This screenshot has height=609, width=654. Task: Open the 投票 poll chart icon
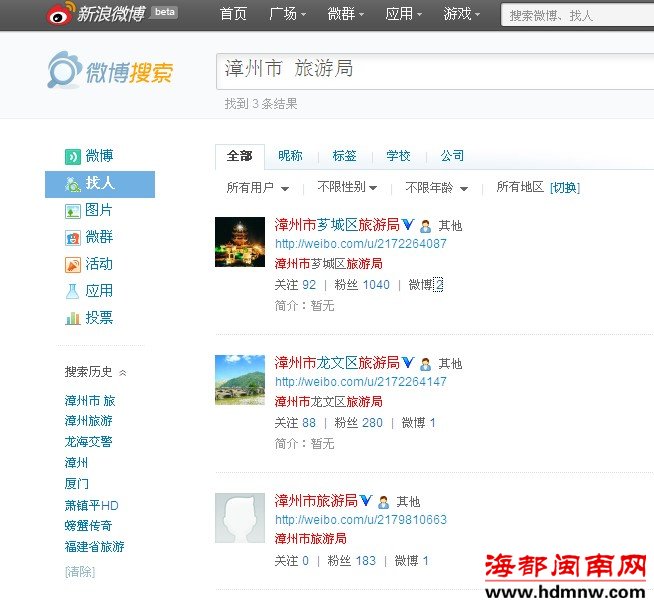tap(73, 319)
